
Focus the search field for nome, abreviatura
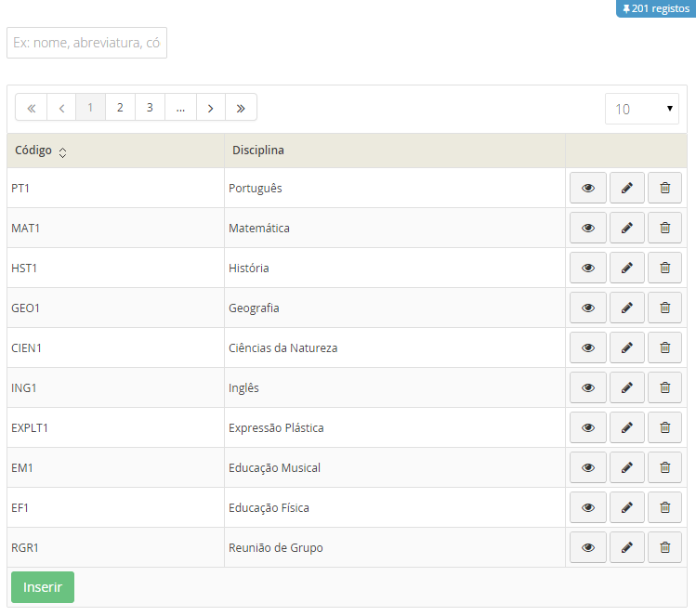[x=86, y=43]
